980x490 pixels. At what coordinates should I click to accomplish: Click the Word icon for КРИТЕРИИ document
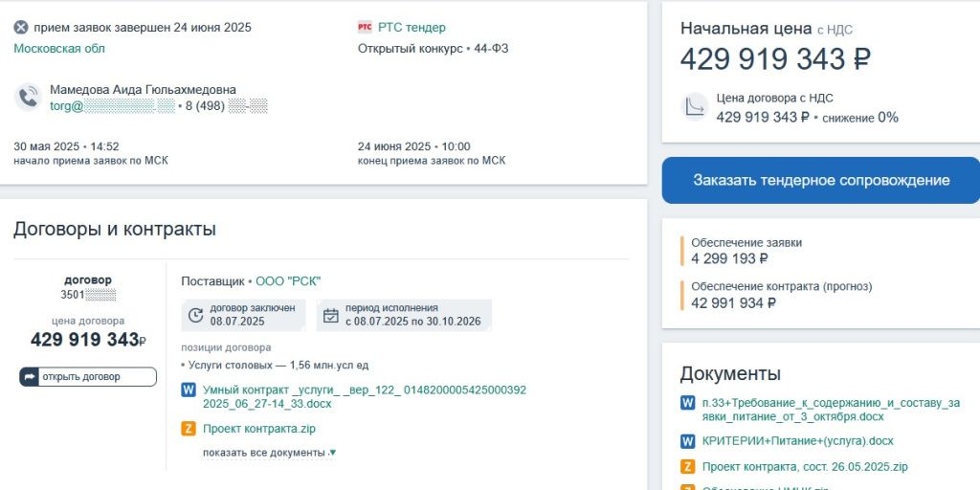click(687, 441)
